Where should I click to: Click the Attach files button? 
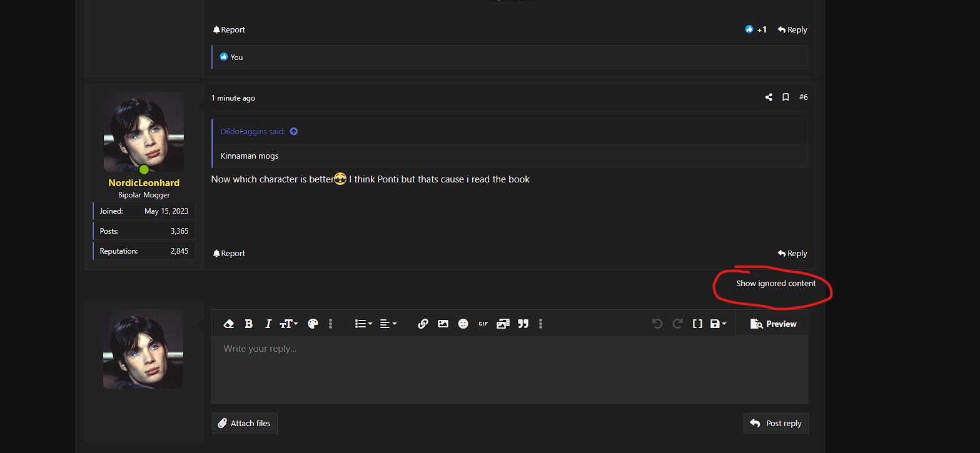tap(245, 423)
